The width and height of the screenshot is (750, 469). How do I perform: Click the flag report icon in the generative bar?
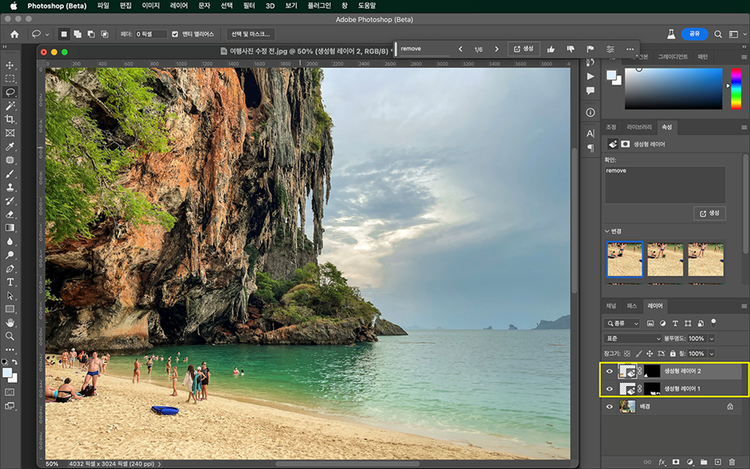(x=591, y=48)
